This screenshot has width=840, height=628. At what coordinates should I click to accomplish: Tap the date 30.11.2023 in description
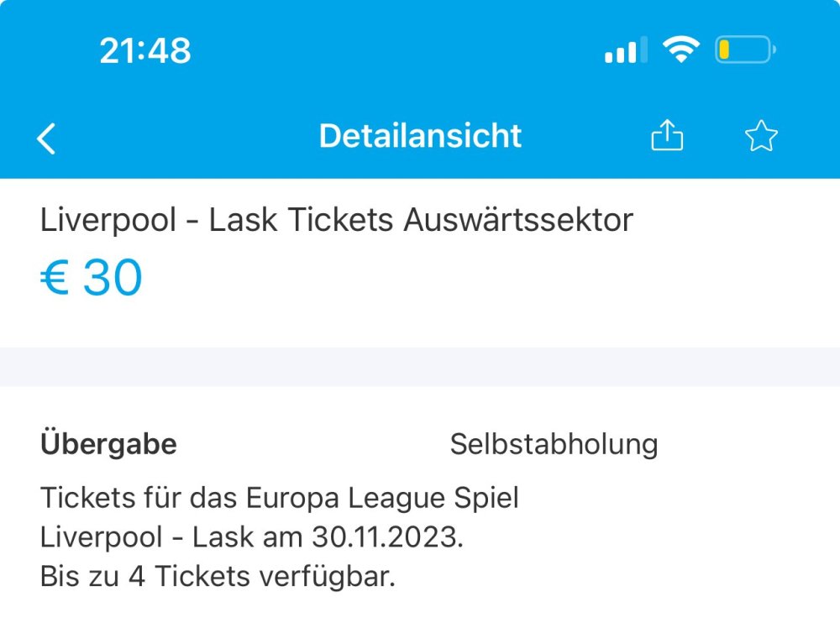click(385, 537)
